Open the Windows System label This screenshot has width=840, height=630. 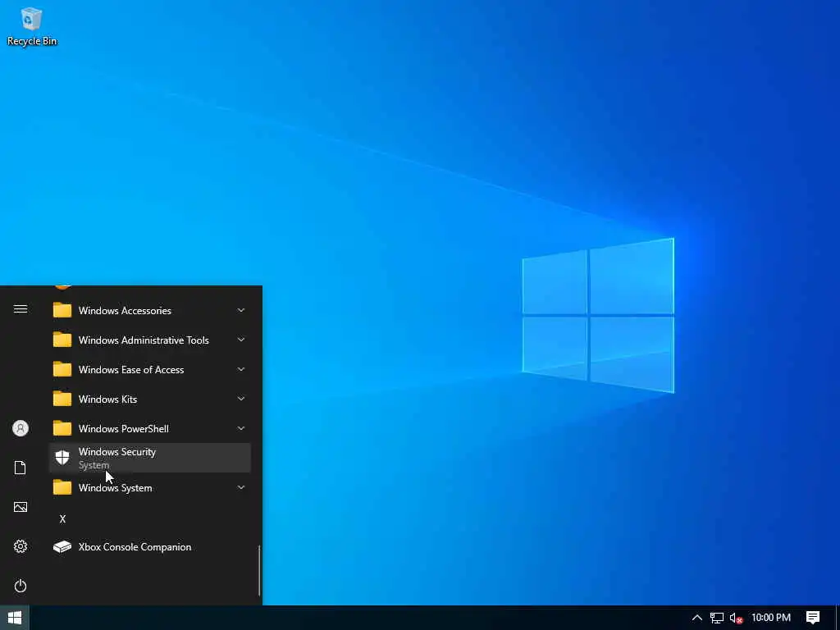[x=115, y=488]
